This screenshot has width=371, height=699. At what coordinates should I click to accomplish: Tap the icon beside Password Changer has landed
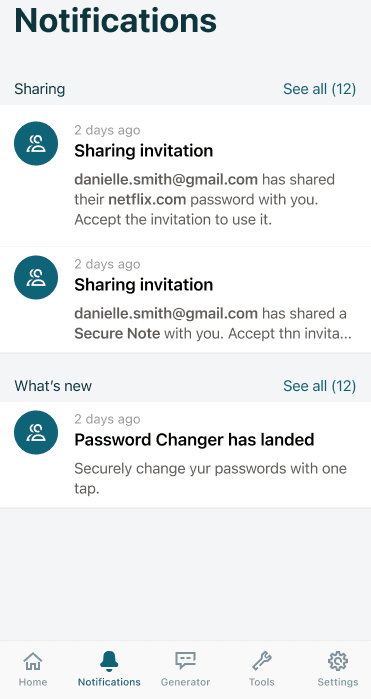pos(36,432)
